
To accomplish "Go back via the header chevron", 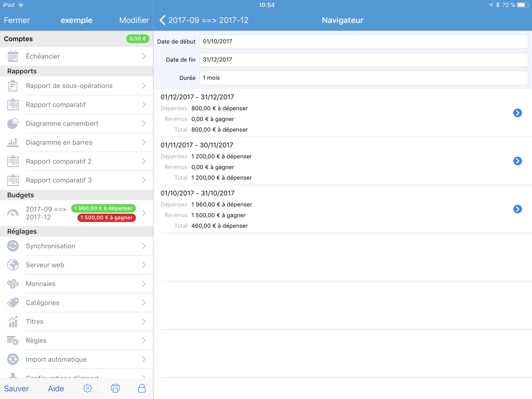I will tap(163, 20).
